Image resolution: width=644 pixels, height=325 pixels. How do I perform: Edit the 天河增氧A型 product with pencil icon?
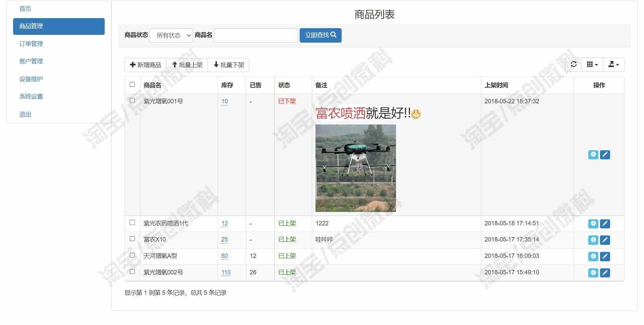point(605,257)
